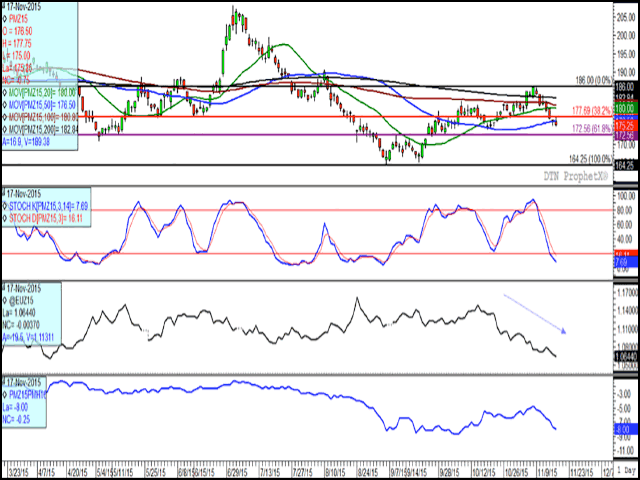Image resolution: width=640 pixels, height=480 pixels.
Task: Click the blue -8.00 spread value tag
Action: coord(624,429)
